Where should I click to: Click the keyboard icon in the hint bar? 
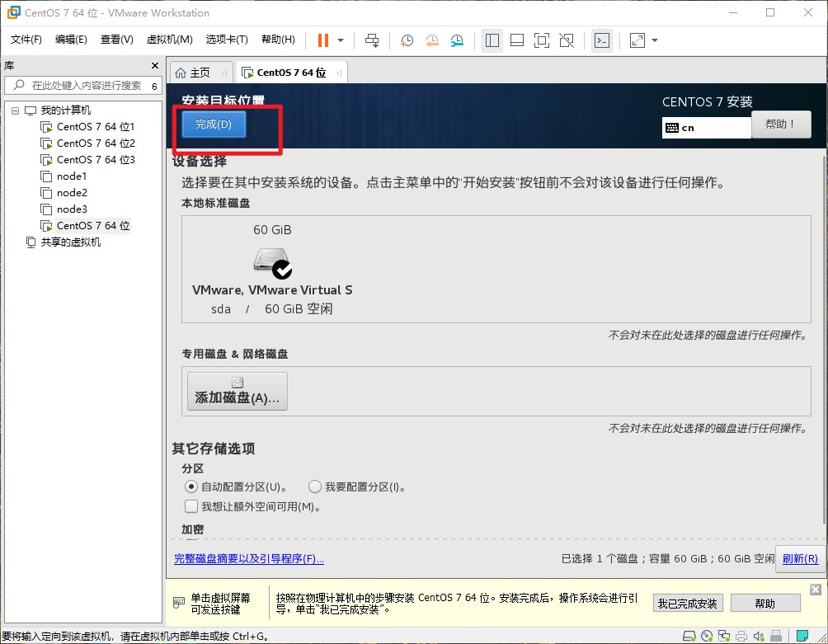pyautogui.click(x=179, y=602)
